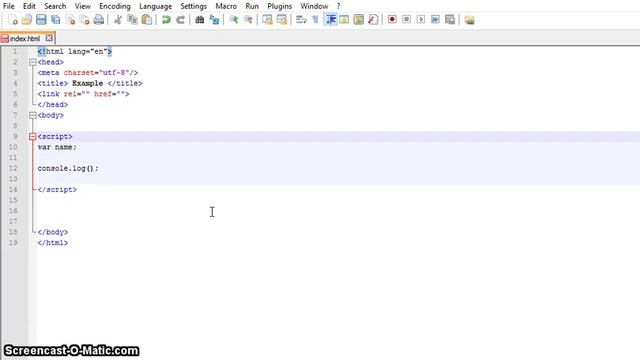
Task: Zoom out using the toolbar magnifier
Action: [248, 20]
